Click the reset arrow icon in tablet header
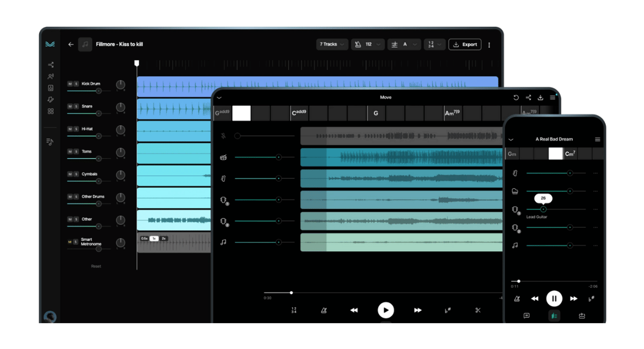 click(516, 98)
